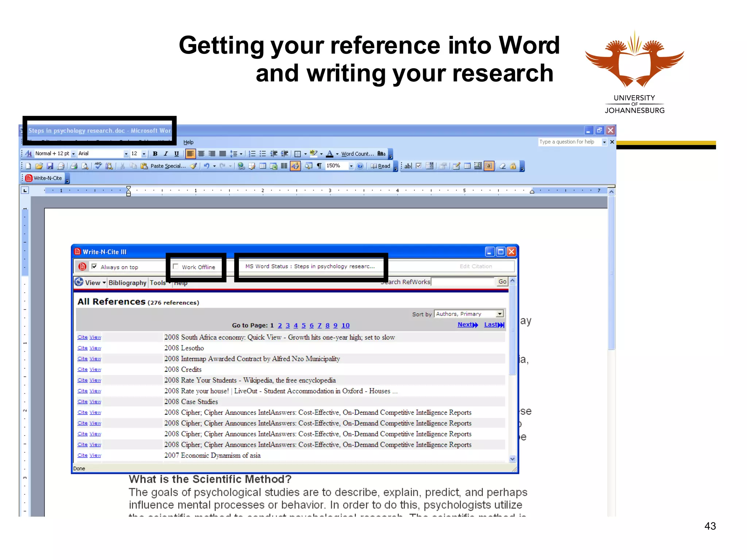This screenshot has height=560, width=747.
Task: Select Align Left in formatting toolbar
Action: pyautogui.click(x=190, y=154)
